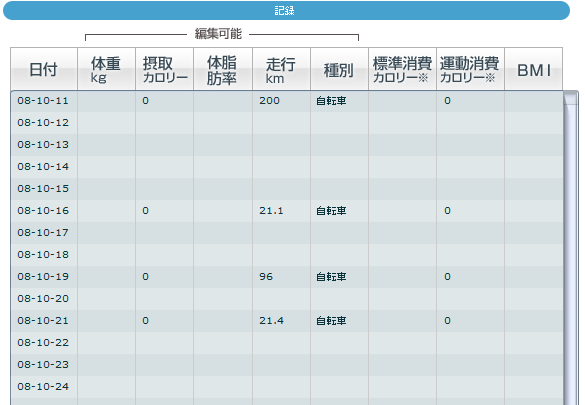585x405 pixels.
Task: Select the date cell 08-10-23
Action: point(44,365)
